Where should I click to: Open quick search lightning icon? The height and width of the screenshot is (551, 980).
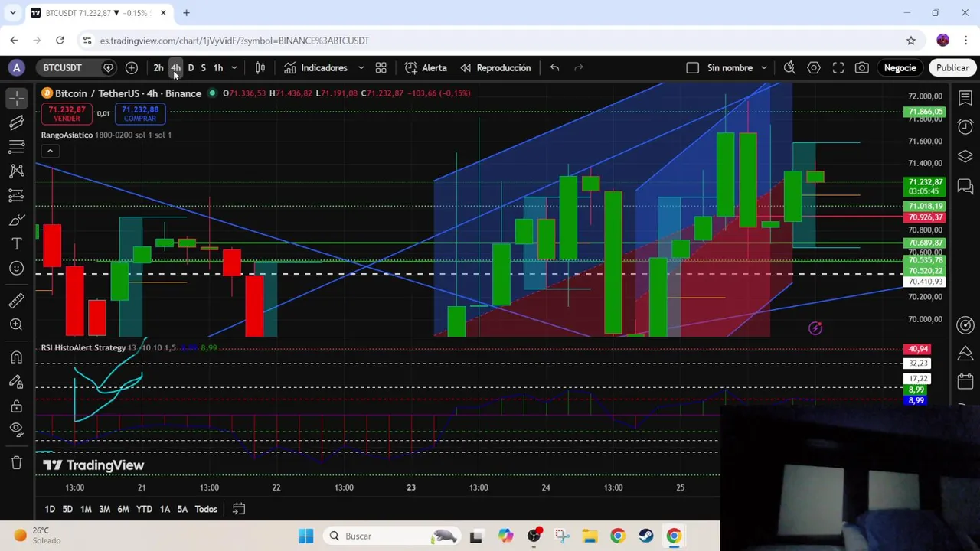coord(789,68)
